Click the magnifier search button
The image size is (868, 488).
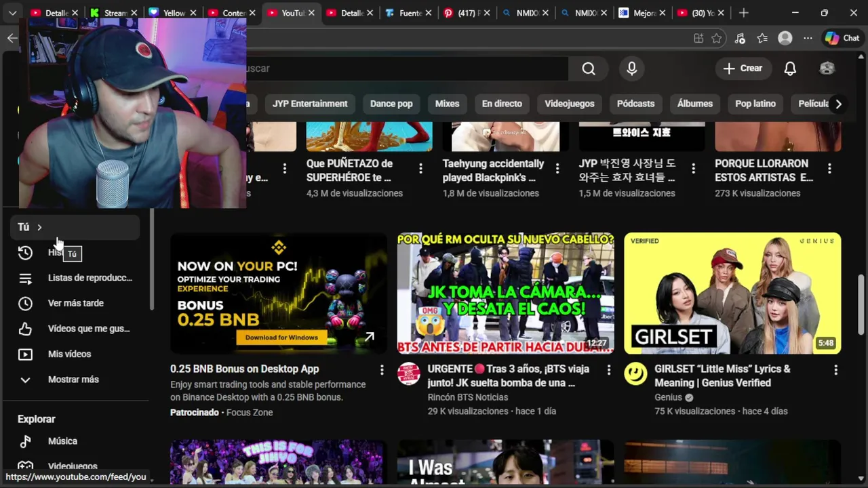point(589,68)
